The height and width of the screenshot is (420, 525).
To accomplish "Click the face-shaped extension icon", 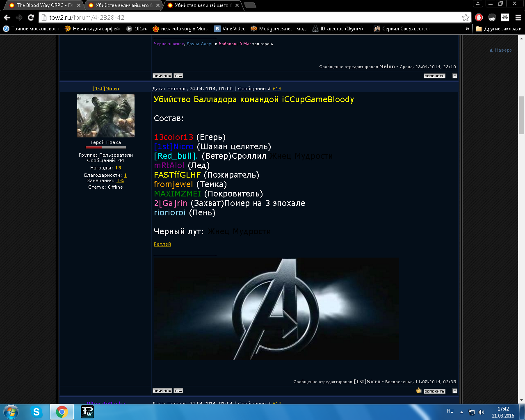I will click(x=492, y=17).
